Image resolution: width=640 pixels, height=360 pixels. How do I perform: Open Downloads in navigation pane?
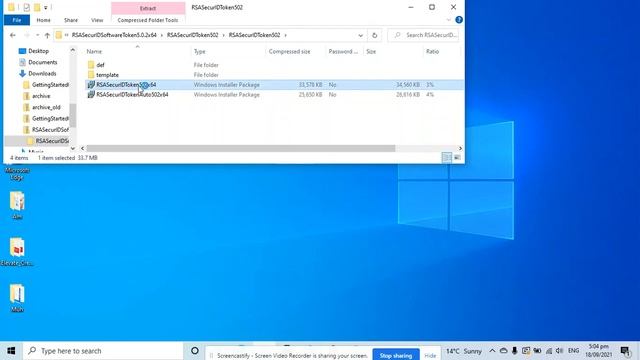click(42, 73)
